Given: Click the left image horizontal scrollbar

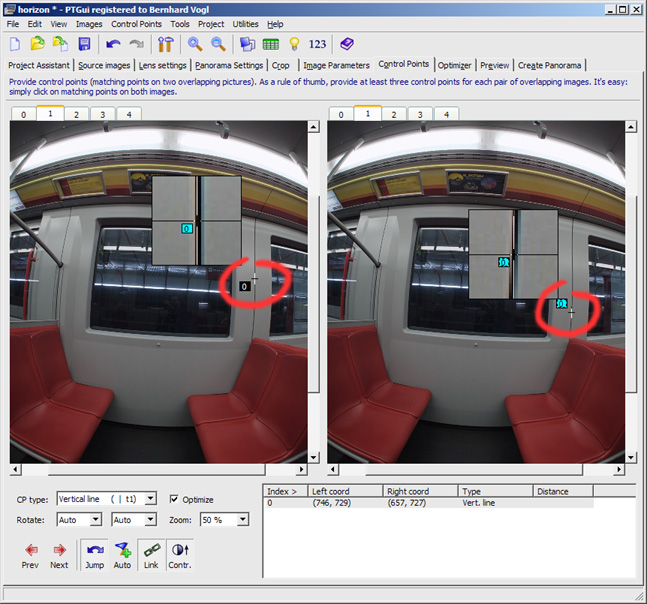Looking at the screenshot, I should click(160, 470).
